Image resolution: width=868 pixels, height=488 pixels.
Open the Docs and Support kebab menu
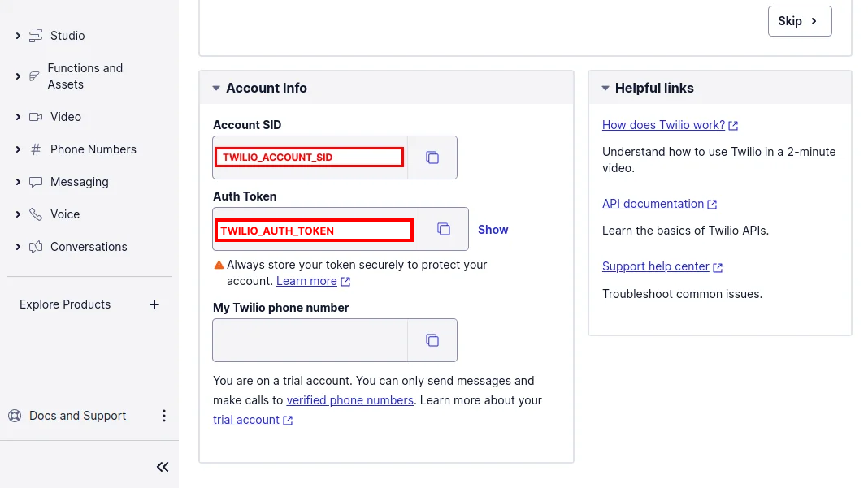click(x=164, y=416)
